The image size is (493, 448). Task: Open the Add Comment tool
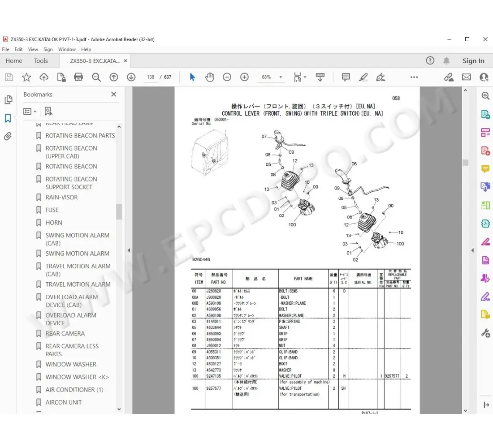tap(346, 77)
